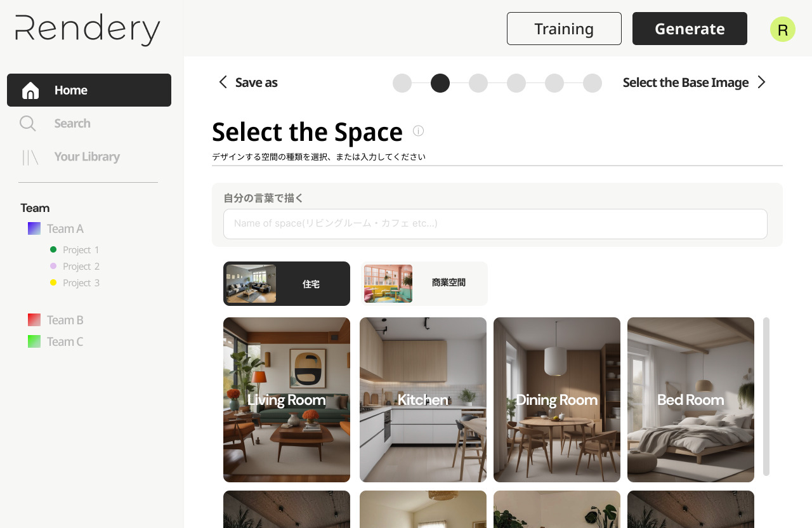
Task: Go back with Save as chevron
Action: tap(223, 82)
